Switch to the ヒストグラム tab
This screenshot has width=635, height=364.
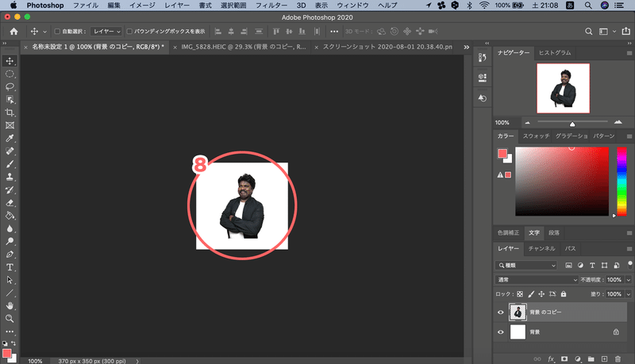pos(554,52)
